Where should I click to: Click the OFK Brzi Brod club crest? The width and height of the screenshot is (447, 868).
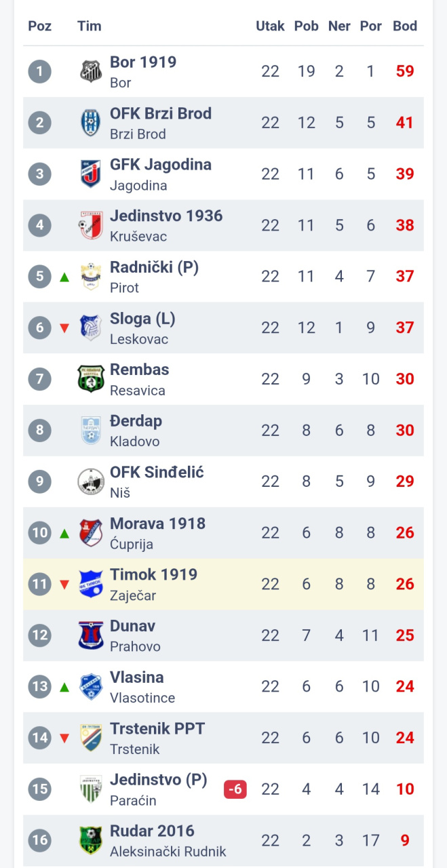coord(90,123)
